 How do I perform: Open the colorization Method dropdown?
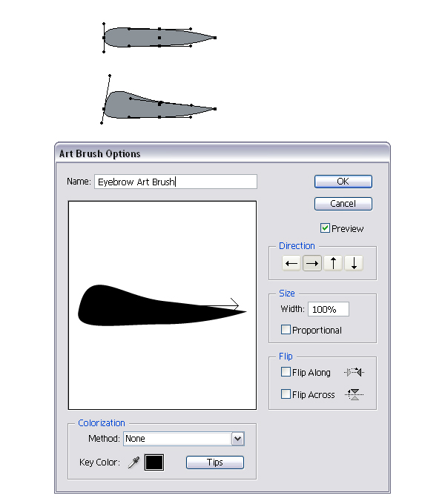[237, 439]
